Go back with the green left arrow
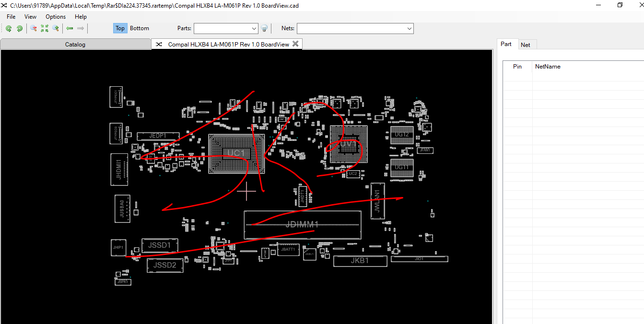Image resolution: width=644 pixels, height=324 pixels. coord(70,28)
